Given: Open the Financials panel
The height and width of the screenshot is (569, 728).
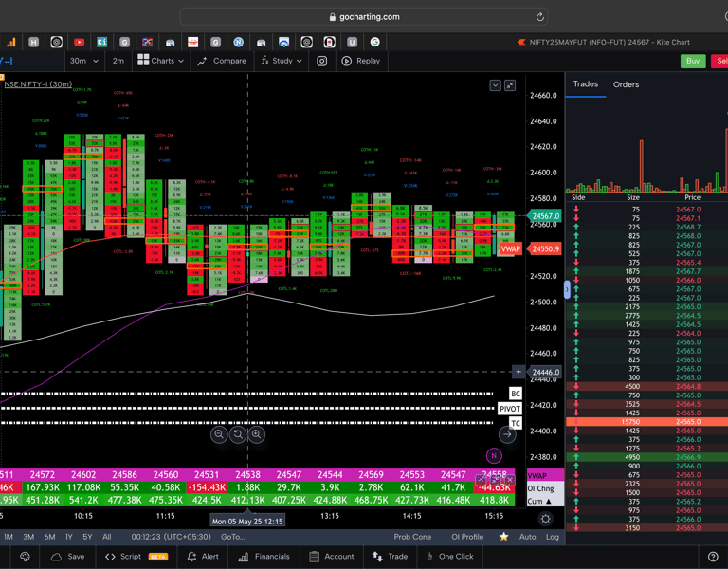Looking at the screenshot, I should click(x=264, y=557).
